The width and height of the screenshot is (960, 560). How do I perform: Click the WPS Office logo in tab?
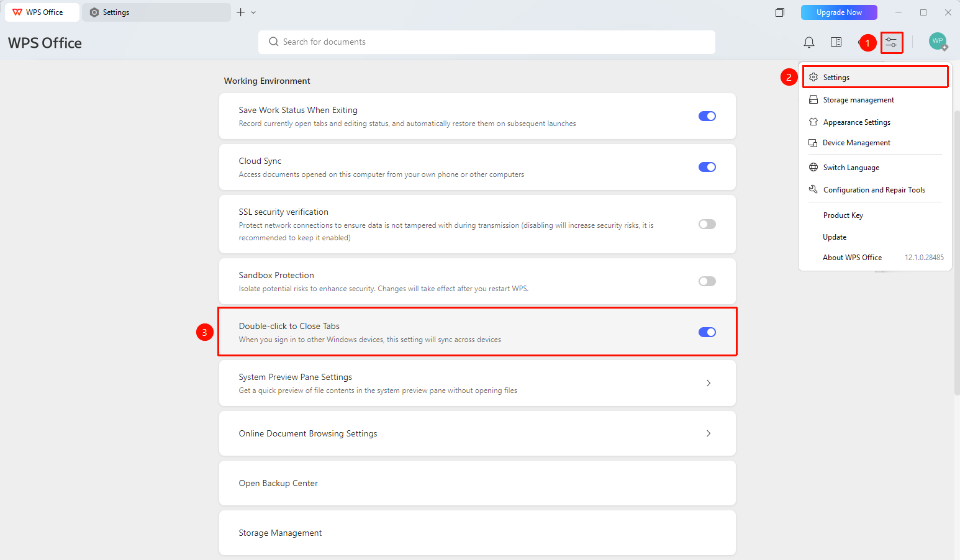click(x=17, y=12)
